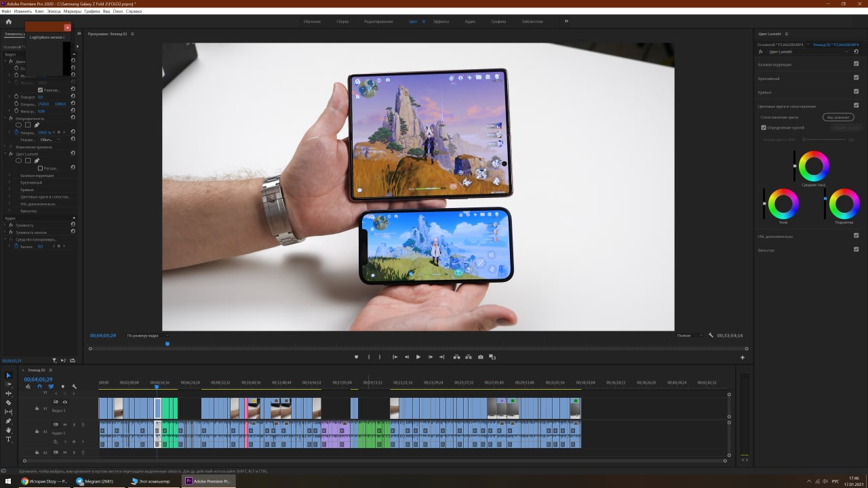
Task: Click Вид сравнения button
Action: coord(838,117)
